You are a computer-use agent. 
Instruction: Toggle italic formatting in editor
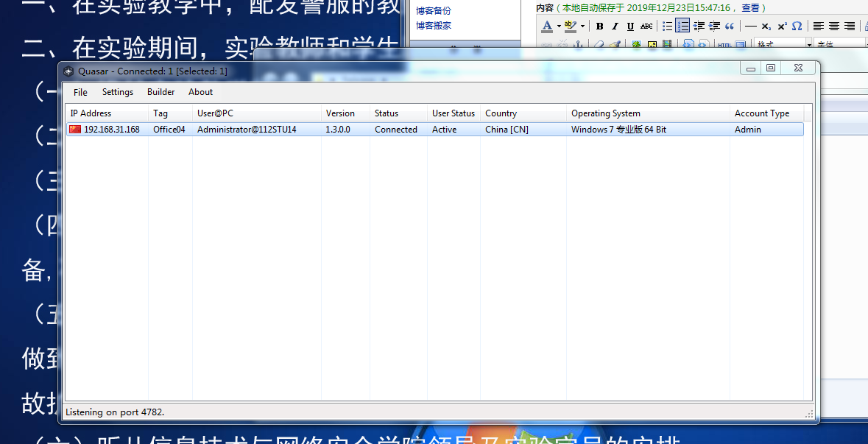point(615,26)
